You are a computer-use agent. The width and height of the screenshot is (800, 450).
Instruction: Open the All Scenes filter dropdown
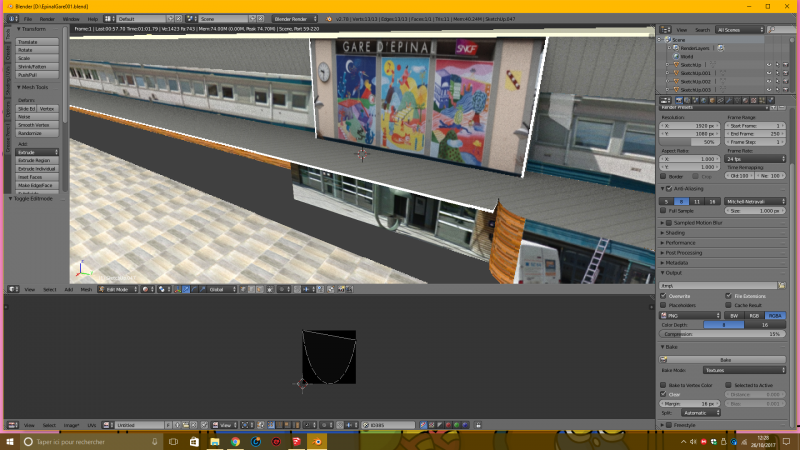click(x=739, y=30)
